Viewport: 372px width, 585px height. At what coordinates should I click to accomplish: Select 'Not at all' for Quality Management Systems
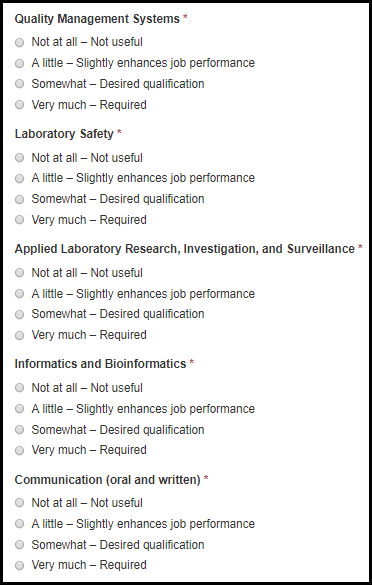(19, 43)
